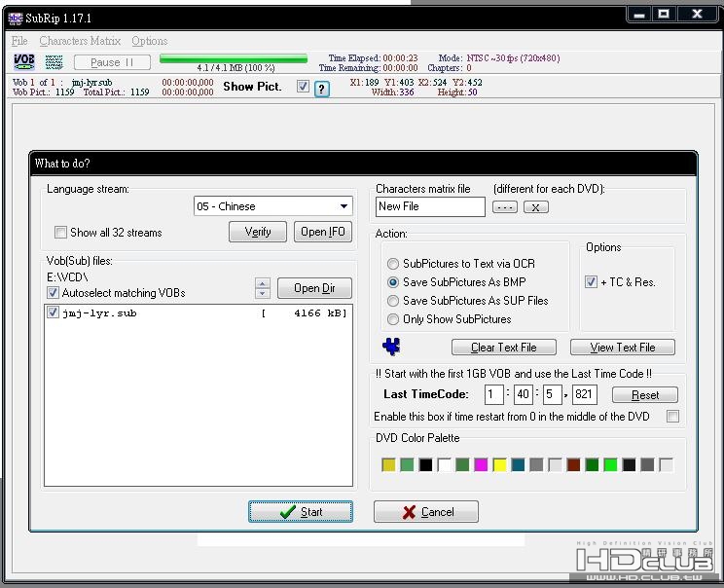This screenshot has width=724, height=588.
Task: Click the SubRip title bar app icon
Action: pos(16,18)
